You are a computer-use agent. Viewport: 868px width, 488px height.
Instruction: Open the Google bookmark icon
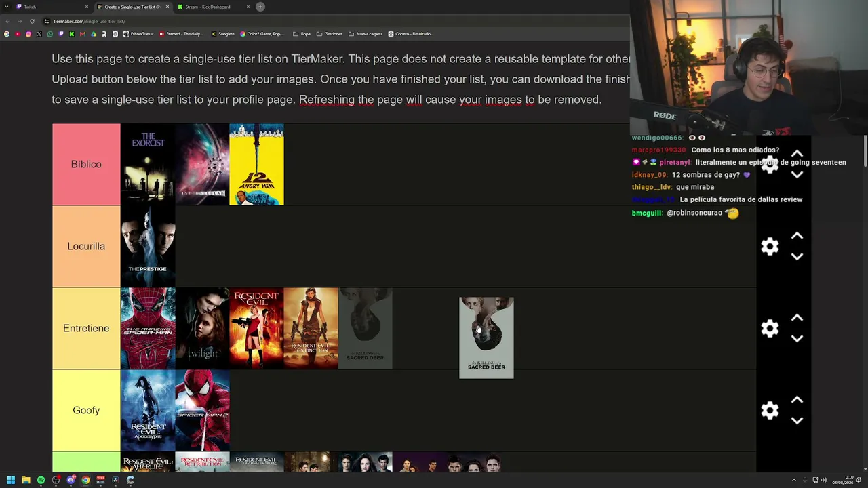(7, 34)
